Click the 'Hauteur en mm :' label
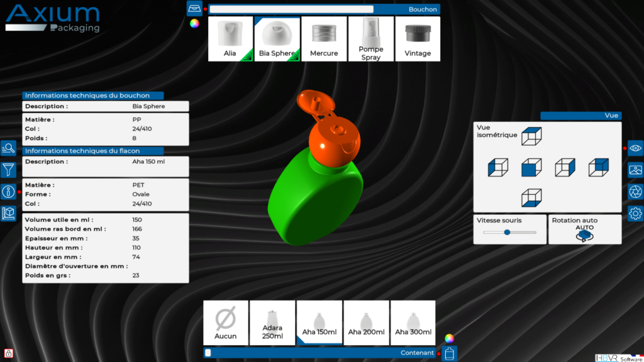 click(x=54, y=248)
